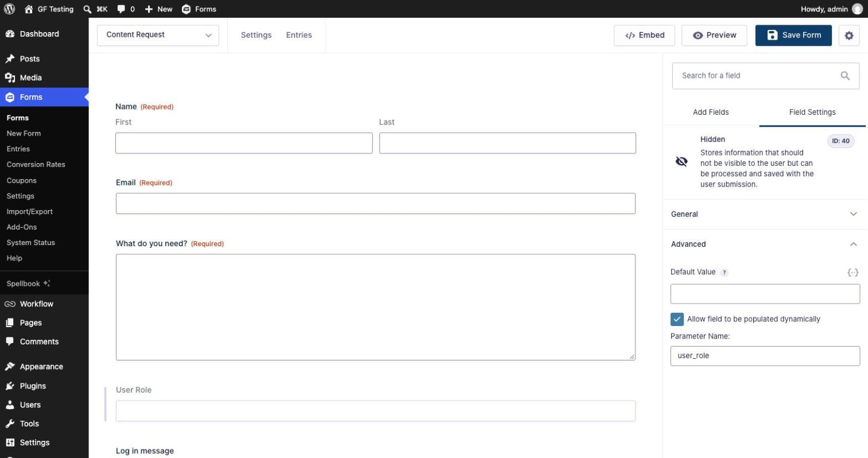Image resolution: width=868 pixels, height=458 pixels.
Task: Open Conversion Rates in Forms submenu
Action: pyautogui.click(x=36, y=165)
